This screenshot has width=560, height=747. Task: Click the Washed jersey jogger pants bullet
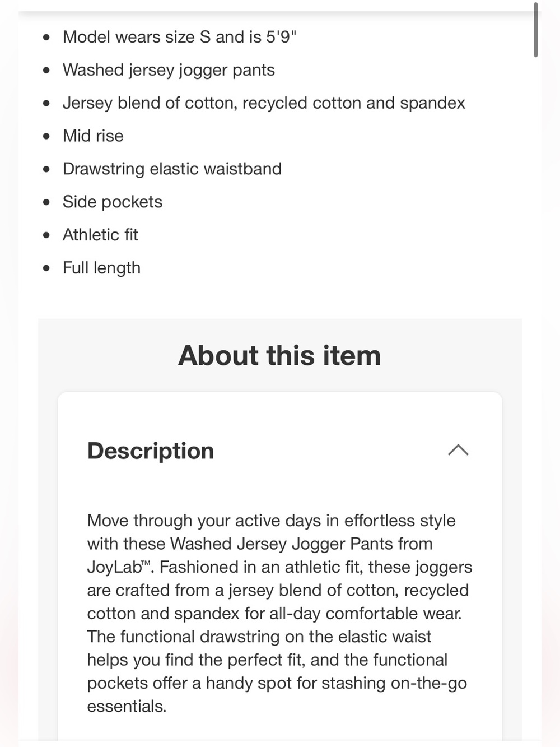pyautogui.click(x=169, y=70)
